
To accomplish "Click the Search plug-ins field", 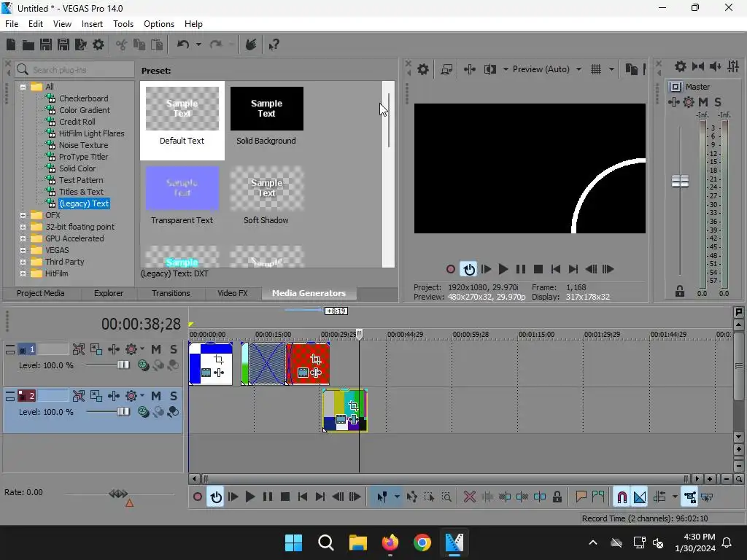I will [x=75, y=70].
